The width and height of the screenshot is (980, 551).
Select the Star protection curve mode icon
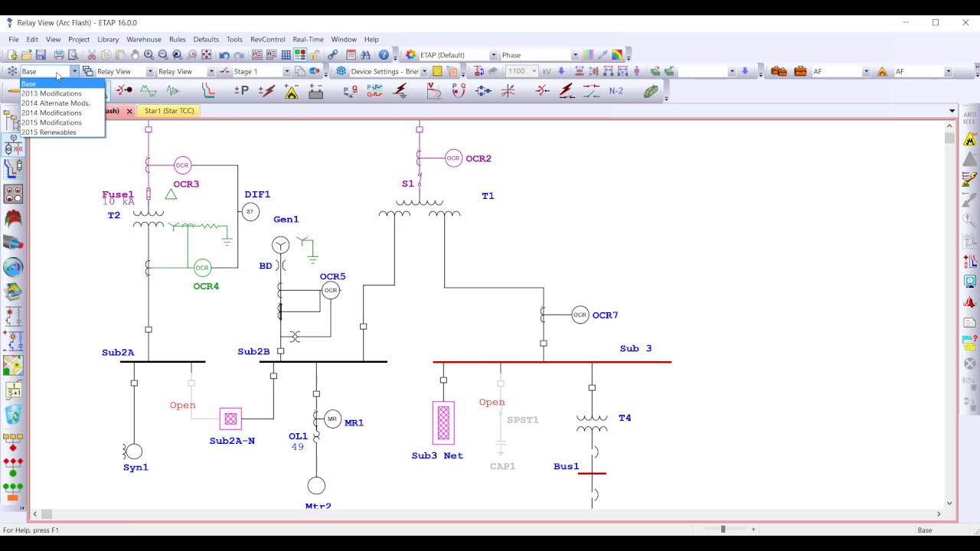pyautogui.click(x=208, y=91)
